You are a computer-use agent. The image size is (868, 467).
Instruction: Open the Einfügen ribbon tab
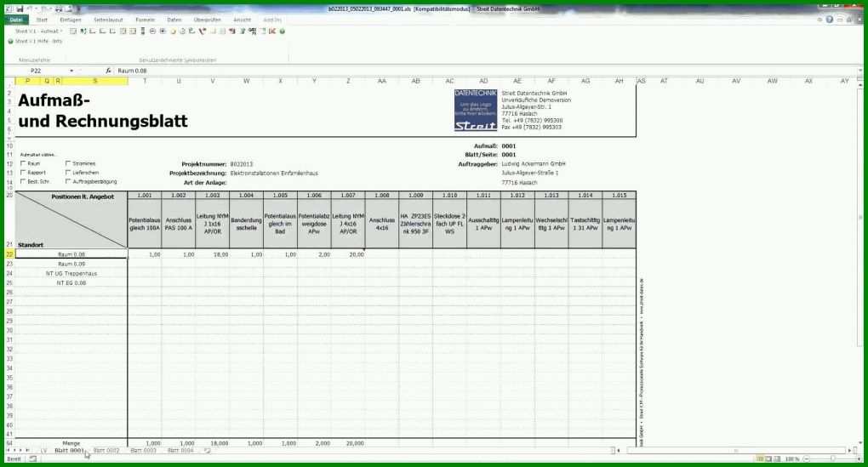(x=71, y=20)
